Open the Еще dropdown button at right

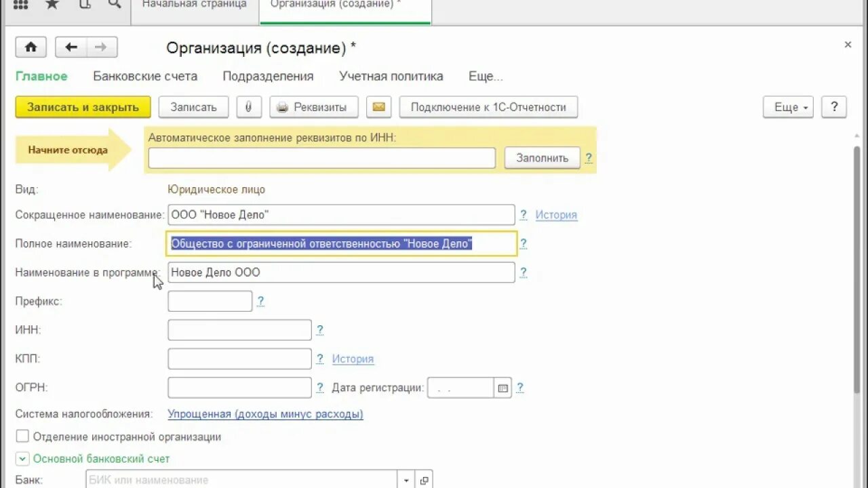pos(789,107)
